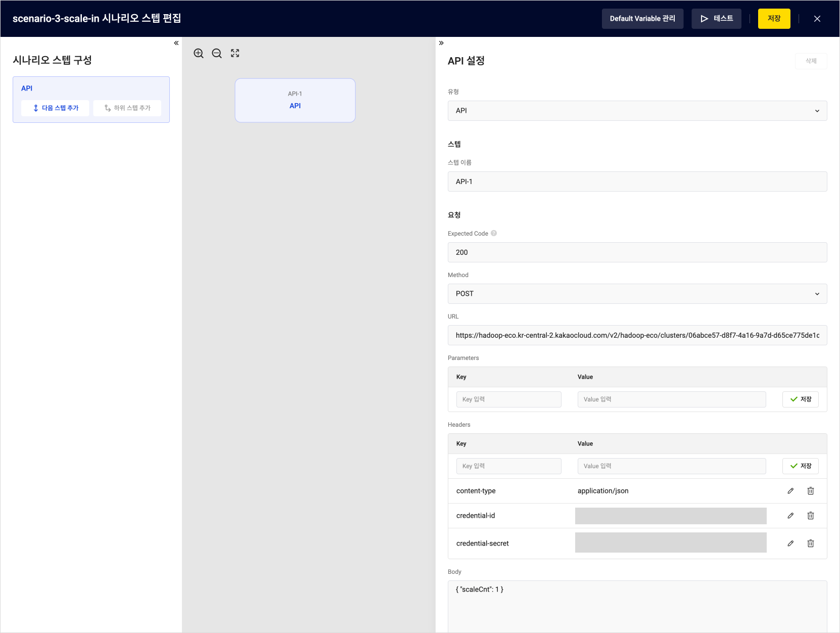This screenshot has height=633, width=840.
Task: Click the content-type header key
Action: [476, 491]
